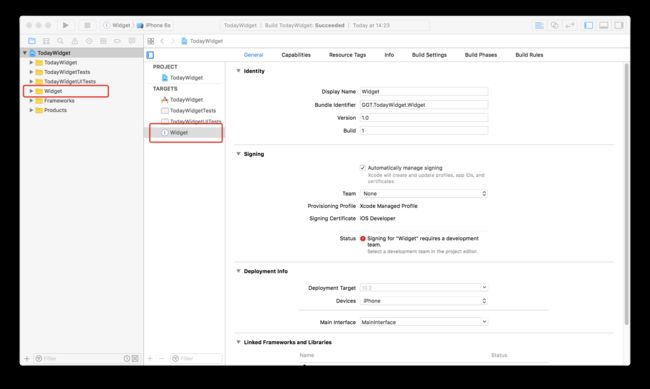The height and width of the screenshot is (389, 650).
Task: Click the recent files clock filter icon
Action: 127,358
